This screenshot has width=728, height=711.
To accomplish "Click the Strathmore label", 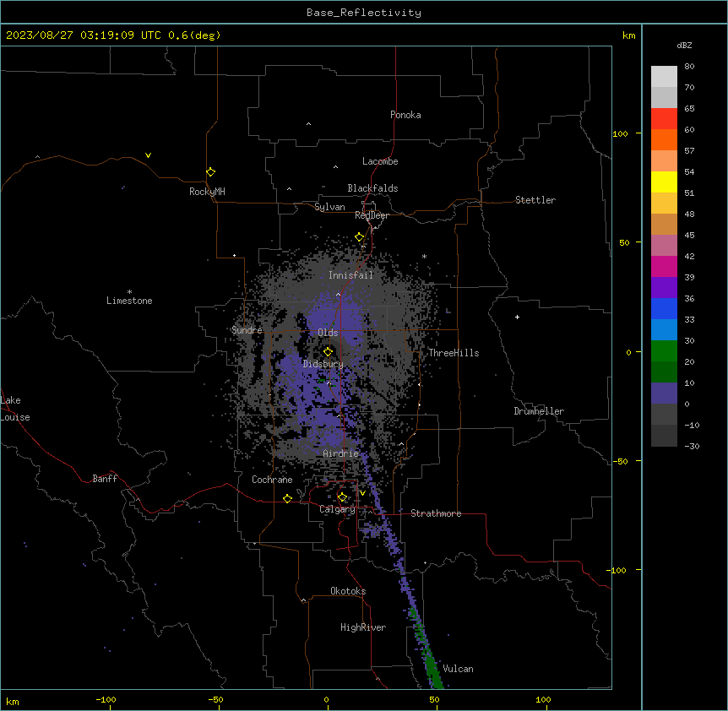I will click(x=436, y=513).
